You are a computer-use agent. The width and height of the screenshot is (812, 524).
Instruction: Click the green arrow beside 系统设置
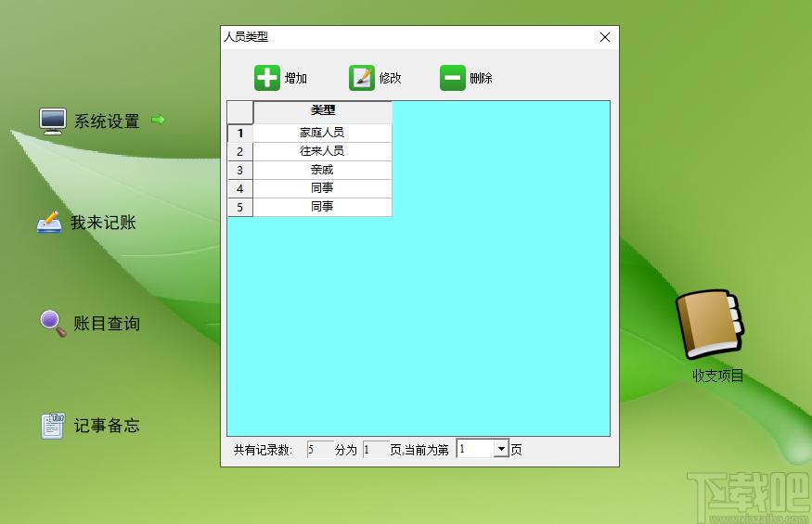pyautogui.click(x=158, y=121)
